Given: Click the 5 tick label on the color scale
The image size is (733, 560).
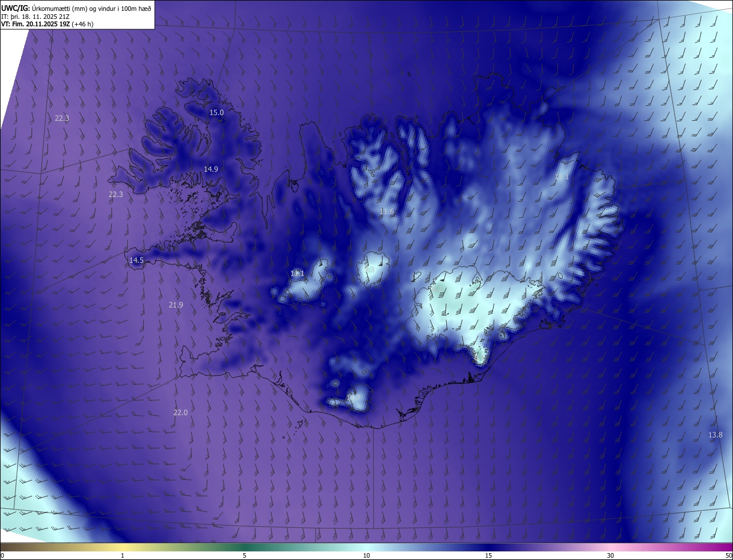Looking at the screenshot, I should click(245, 555).
